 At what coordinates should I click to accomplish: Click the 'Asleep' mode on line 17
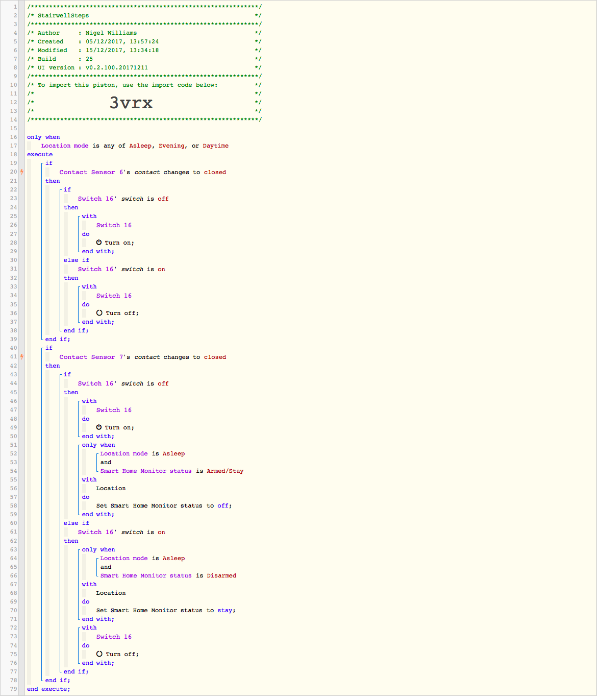click(x=140, y=146)
